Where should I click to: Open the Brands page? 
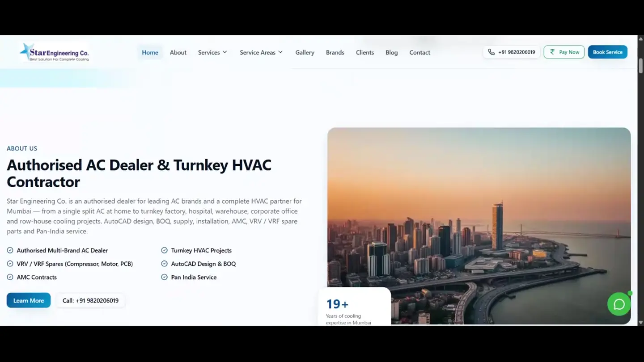335,52
